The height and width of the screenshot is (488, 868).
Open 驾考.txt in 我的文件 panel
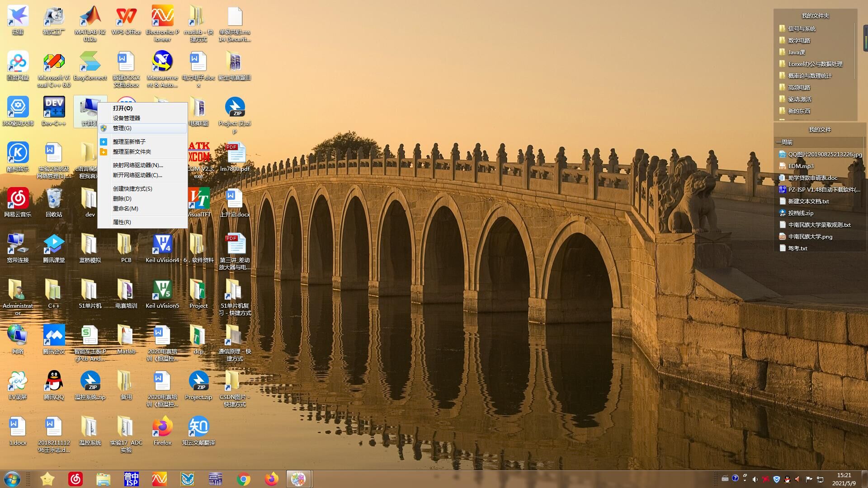(793, 249)
